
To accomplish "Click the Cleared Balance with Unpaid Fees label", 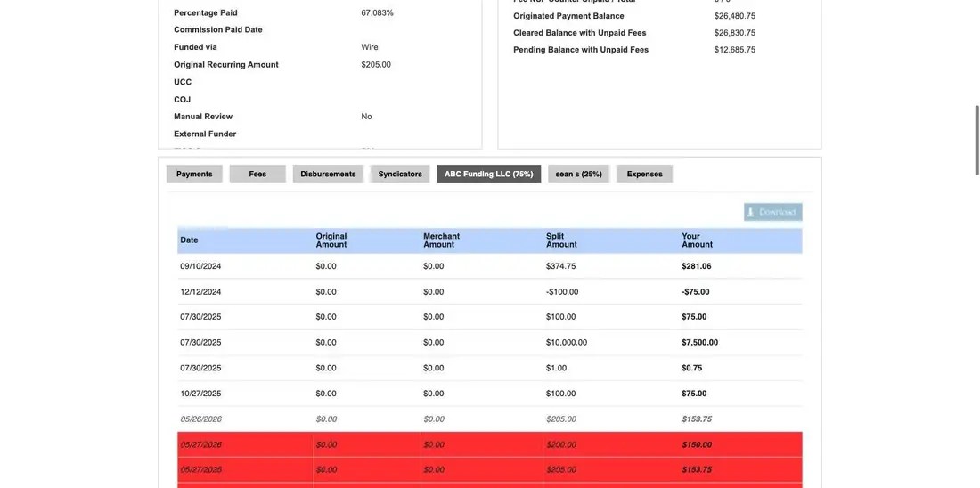I will click(x=579, y=33).
